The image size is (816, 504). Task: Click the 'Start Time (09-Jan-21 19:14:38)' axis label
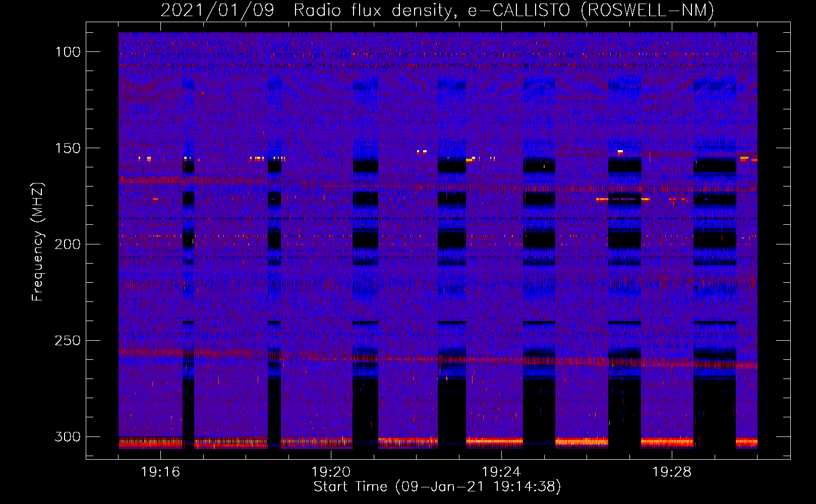click(437, 487)
